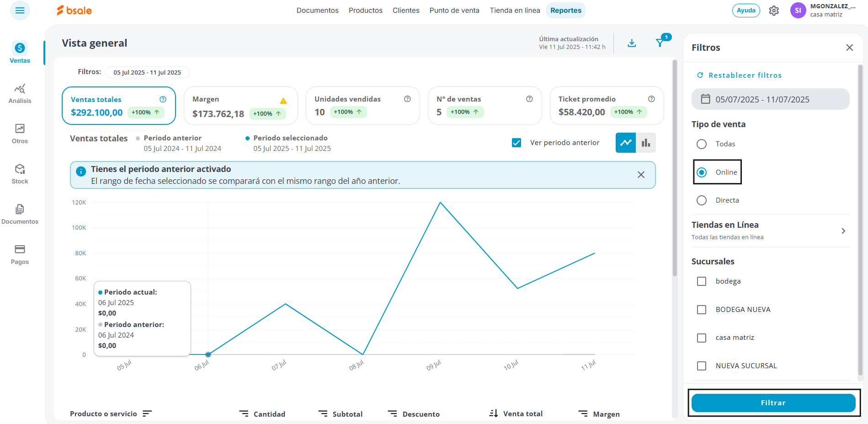The height and width of the screenshot is (424, 868).
Task: Click the calendar icon in date field
Action: [x=706, y=99]
